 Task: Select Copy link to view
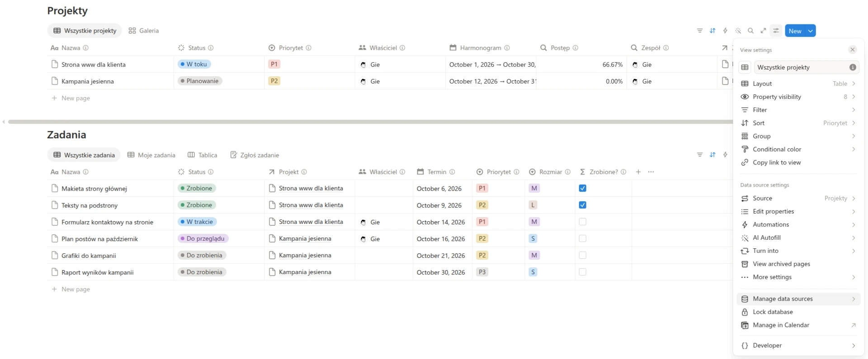[798, 162]
